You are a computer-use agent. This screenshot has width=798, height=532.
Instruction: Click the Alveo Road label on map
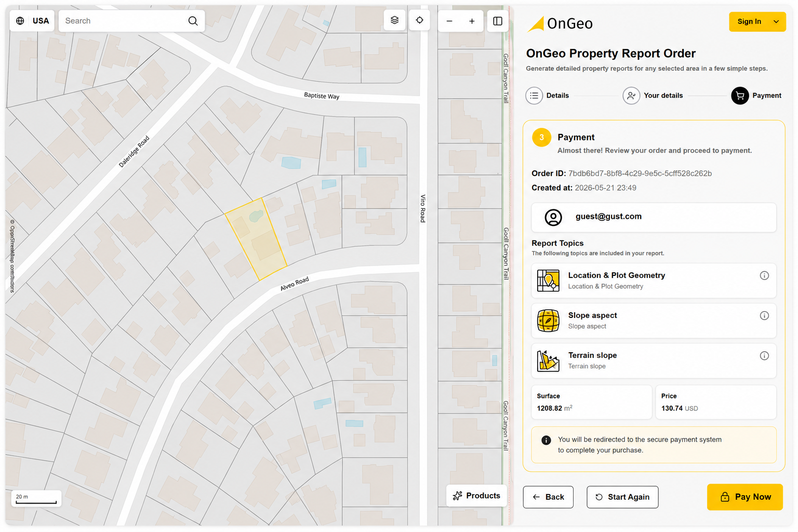point(295,284)
